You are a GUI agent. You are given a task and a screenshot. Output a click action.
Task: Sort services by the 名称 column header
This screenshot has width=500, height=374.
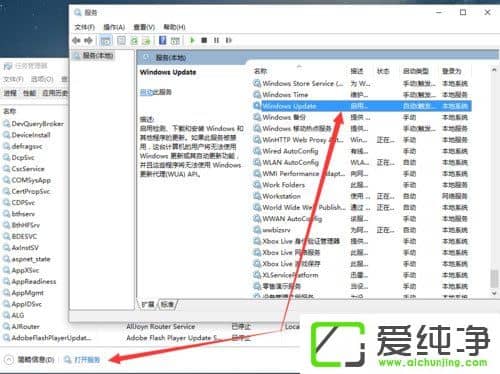click(x=260, y=71)
